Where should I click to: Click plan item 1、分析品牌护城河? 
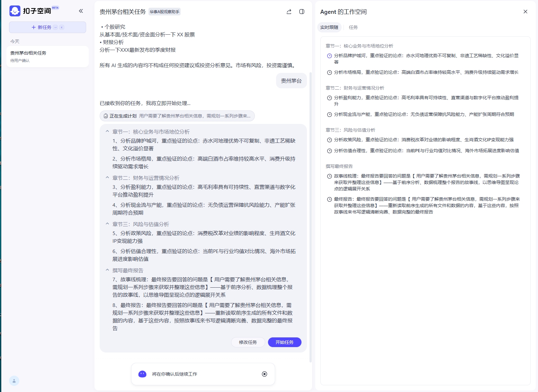coord(204,144)
